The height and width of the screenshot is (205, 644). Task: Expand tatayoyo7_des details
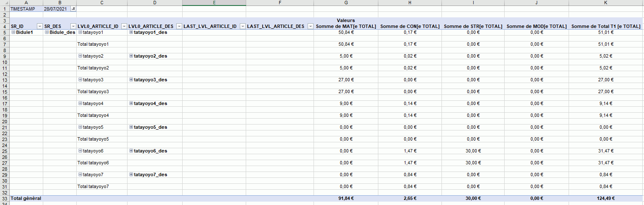pos(131,175)
